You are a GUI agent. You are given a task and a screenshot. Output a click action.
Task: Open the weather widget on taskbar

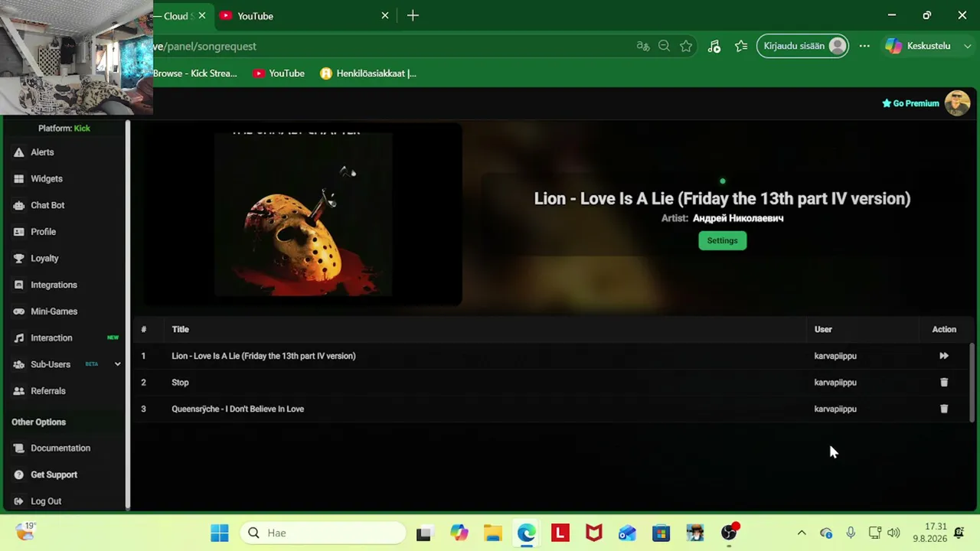[x=25, y=530]
